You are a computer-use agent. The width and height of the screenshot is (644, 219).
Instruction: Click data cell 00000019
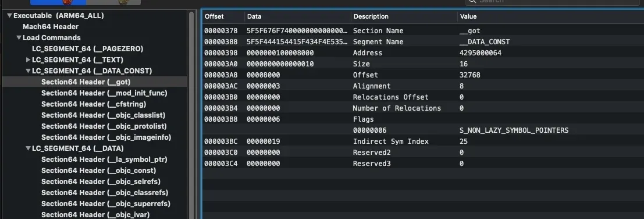[264, 142]
